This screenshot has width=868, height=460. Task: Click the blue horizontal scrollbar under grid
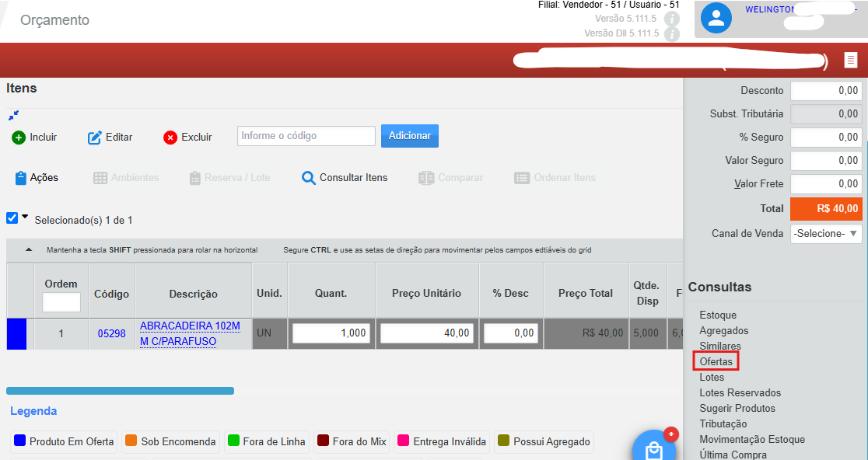tap(120, 391)
